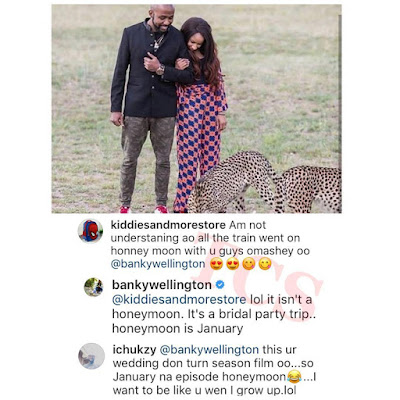Follow the @kiddiesandmorestore mention in the reply

click(179, 300)
